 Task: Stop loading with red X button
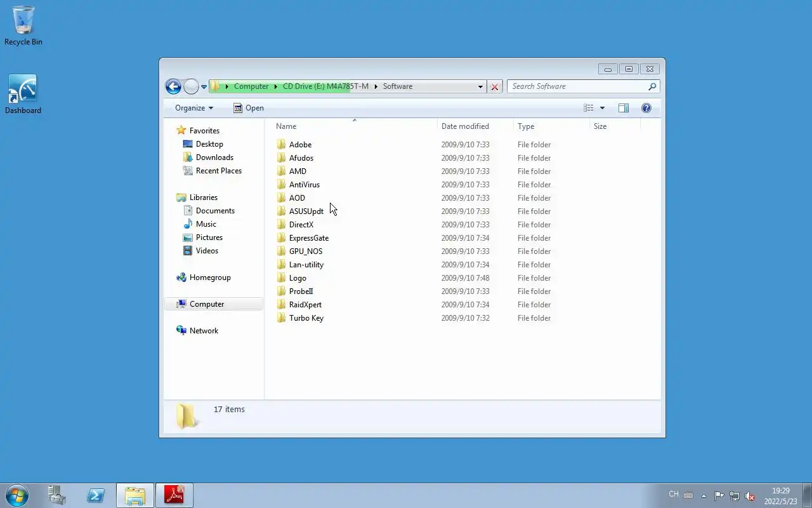[495, 87]
